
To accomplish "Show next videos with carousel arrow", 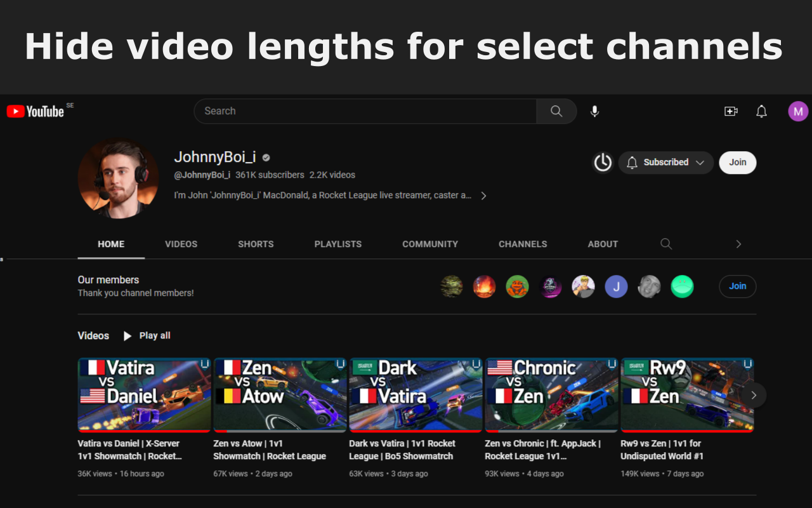I will pos(754,395).
